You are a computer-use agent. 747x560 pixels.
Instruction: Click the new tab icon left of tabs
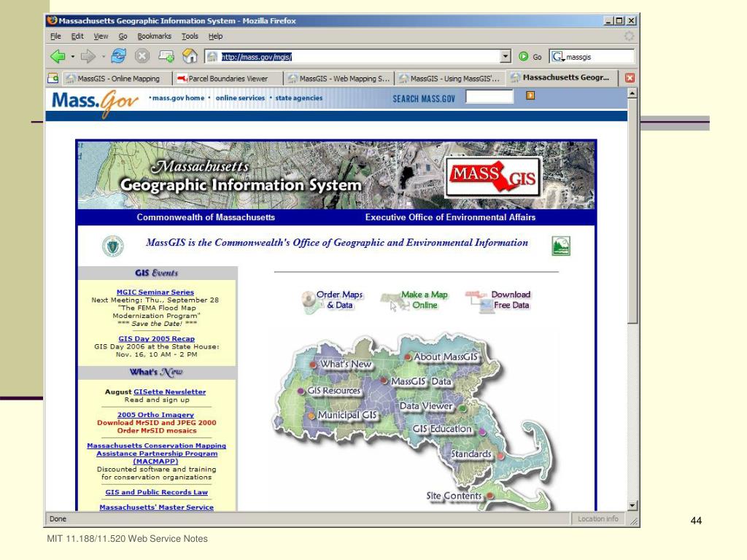tap(53, 78)
